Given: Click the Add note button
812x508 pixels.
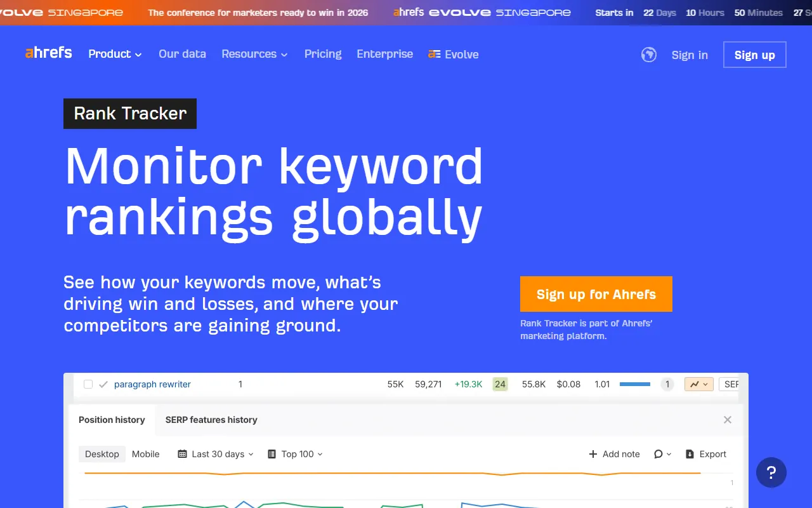Looking at the screenshot, I should point(614,454).
